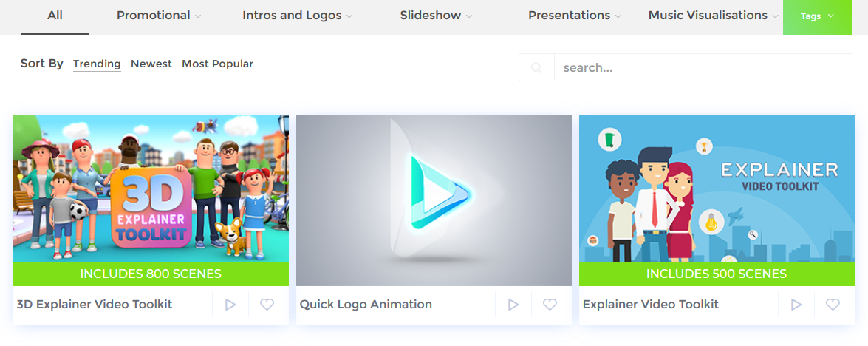Open the green Tags dropdown
The width and height of the screenshot is (868, 346).
point(817,16)
